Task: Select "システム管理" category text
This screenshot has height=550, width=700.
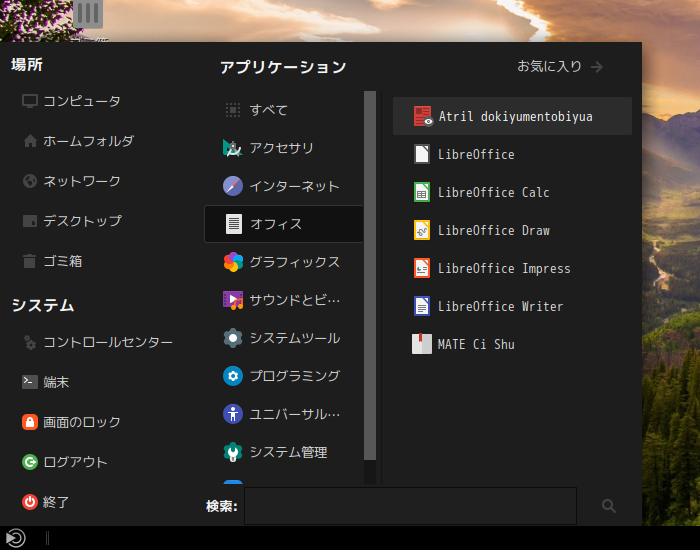Action: (288, 452)
